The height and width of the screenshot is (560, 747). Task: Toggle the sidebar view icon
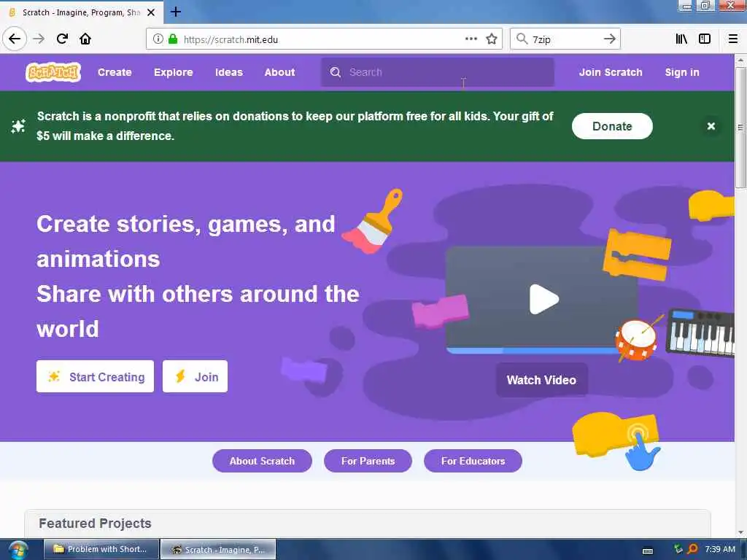pos(705,39)
